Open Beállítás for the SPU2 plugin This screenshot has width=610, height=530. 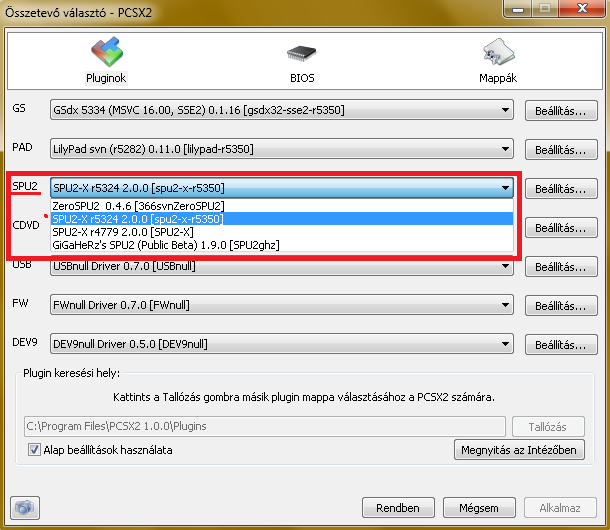(x=561, y=189)
